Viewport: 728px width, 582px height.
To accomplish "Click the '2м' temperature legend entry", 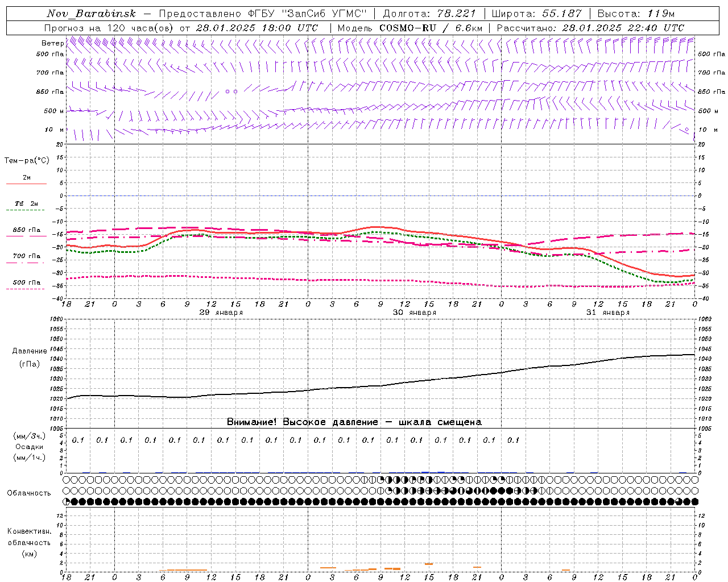I will pos(27,178).
